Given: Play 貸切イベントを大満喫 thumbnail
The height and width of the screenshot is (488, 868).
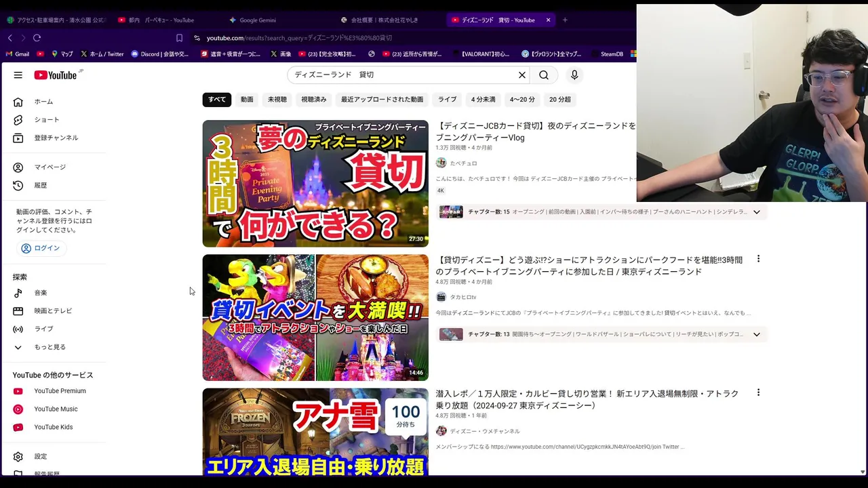Looking at the screenshot, I should 315,317.
